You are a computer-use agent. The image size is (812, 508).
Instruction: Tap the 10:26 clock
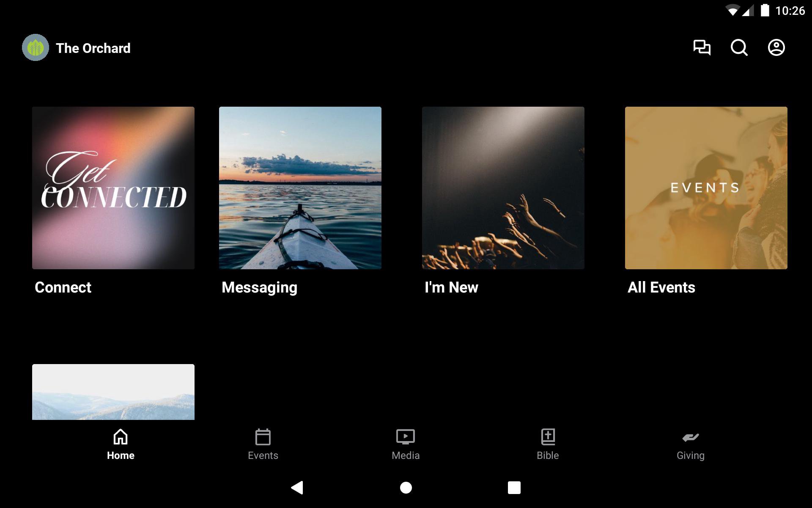click(x=790, y=11)
